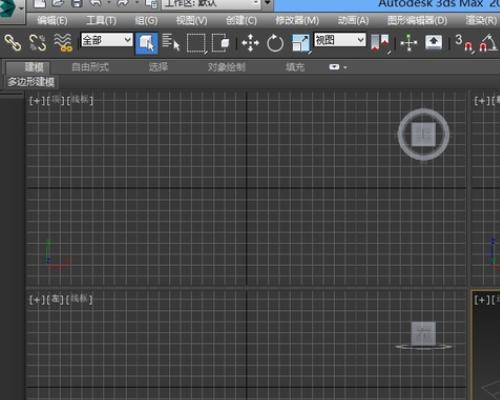The width and height of the screenshot is (500, 400).
Task: Choose the Bind to Space Warp tool
Action: 63,43
